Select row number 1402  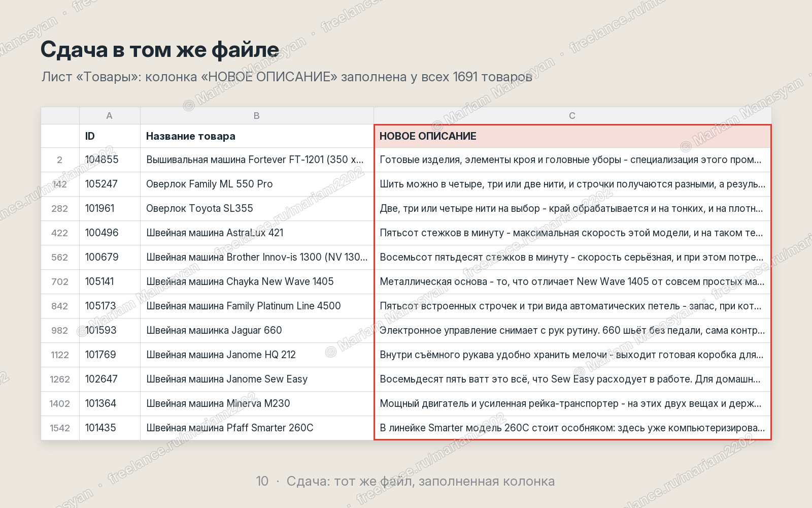60,404
